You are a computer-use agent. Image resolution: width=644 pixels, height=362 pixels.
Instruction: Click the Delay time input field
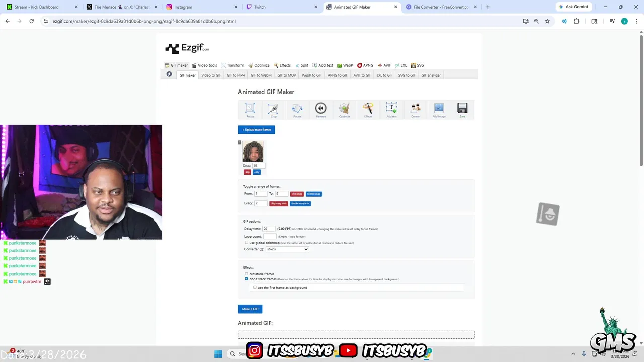(269, 229)
